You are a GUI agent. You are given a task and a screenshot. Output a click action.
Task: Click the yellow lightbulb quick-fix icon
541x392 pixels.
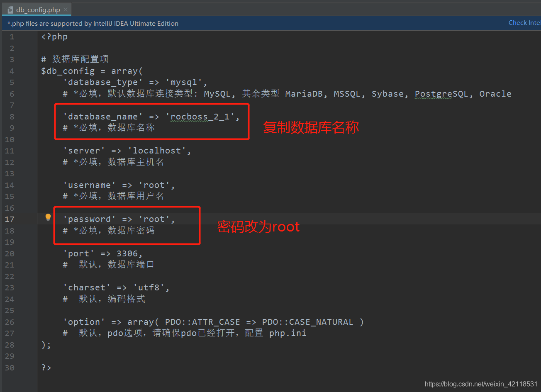coord(48,217)
